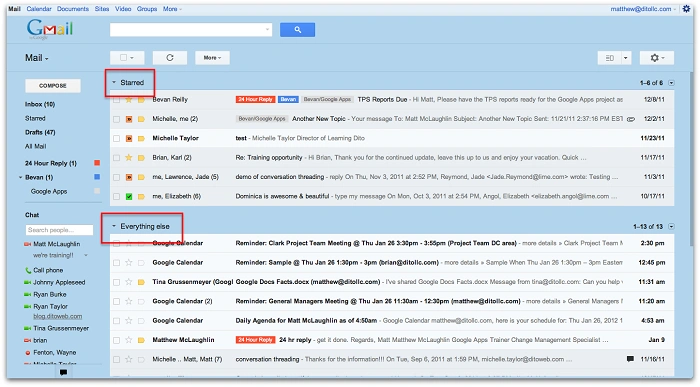Toggle superstar on me, Lawrence, Jade conversation
The image size is (700, 387).
129,177
